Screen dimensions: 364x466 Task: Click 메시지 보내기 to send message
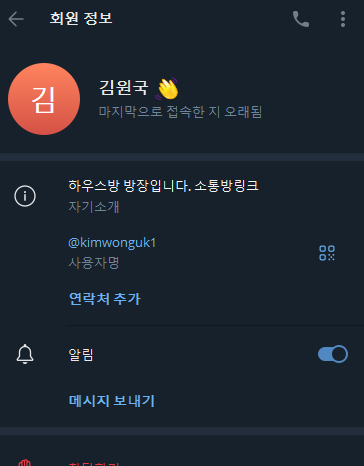pyautogui.click(x=112, y=400)
